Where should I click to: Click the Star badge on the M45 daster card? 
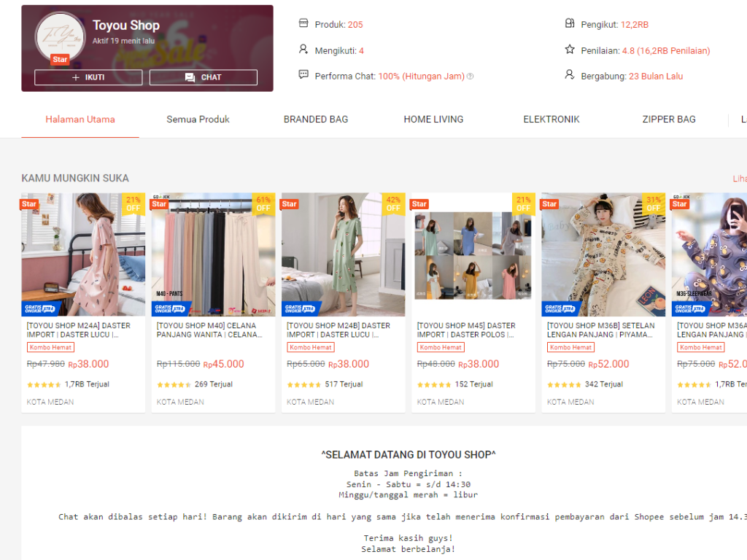pos(419,204)
